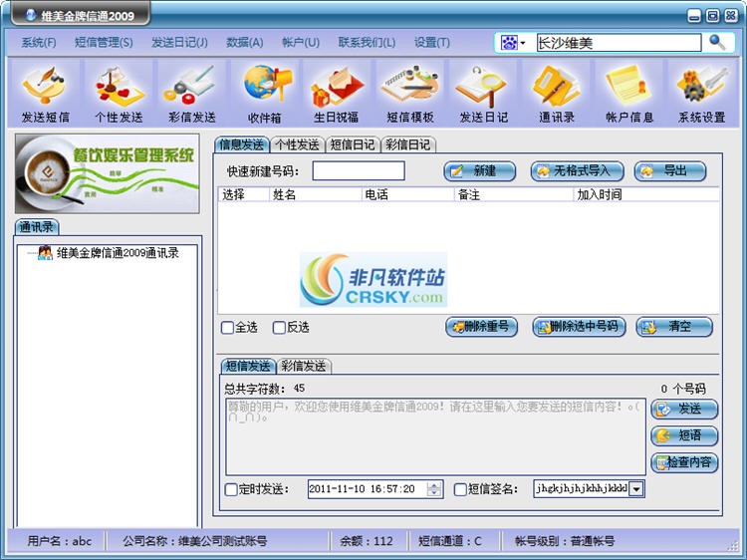
Task: Click the 帐号级别：普通帐号 status text
Action: pyautogui.click(x=565, y=541)
